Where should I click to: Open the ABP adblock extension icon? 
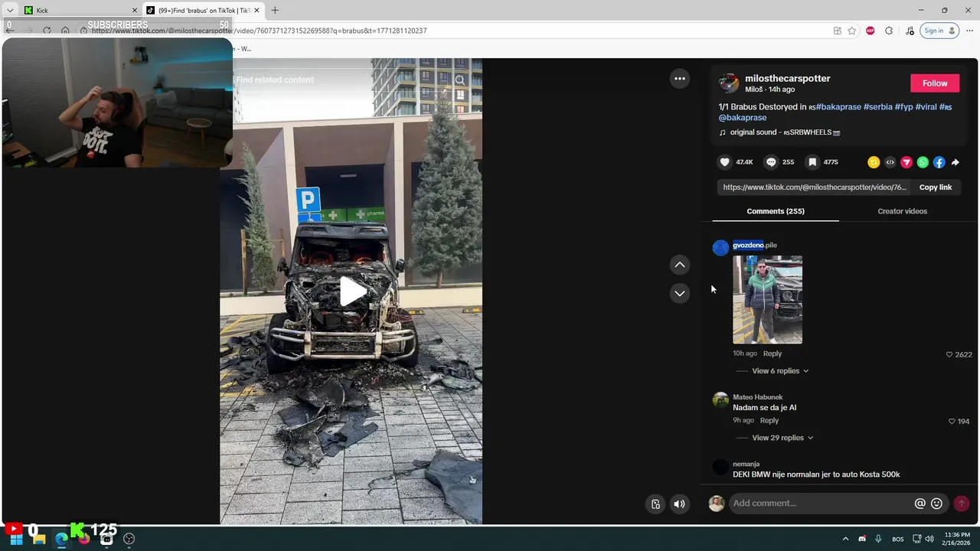coord(870,31)
